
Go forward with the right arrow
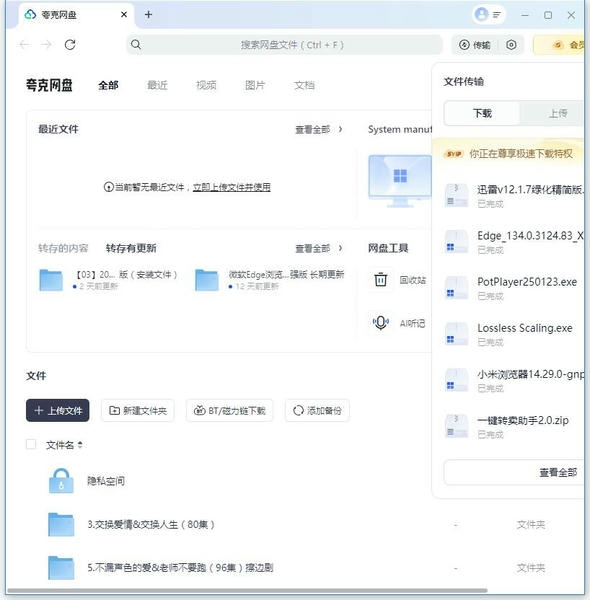coord(47,45)
